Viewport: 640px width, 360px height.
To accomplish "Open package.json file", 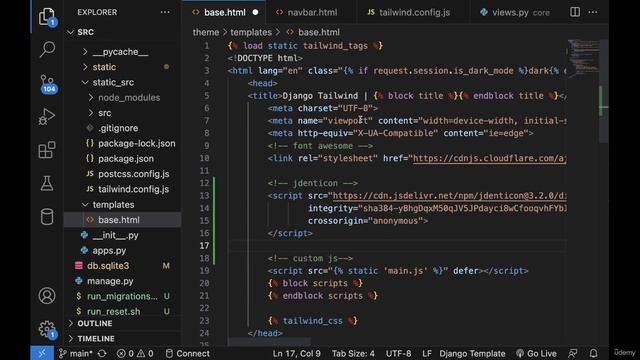I will click(x=126, y=159).
